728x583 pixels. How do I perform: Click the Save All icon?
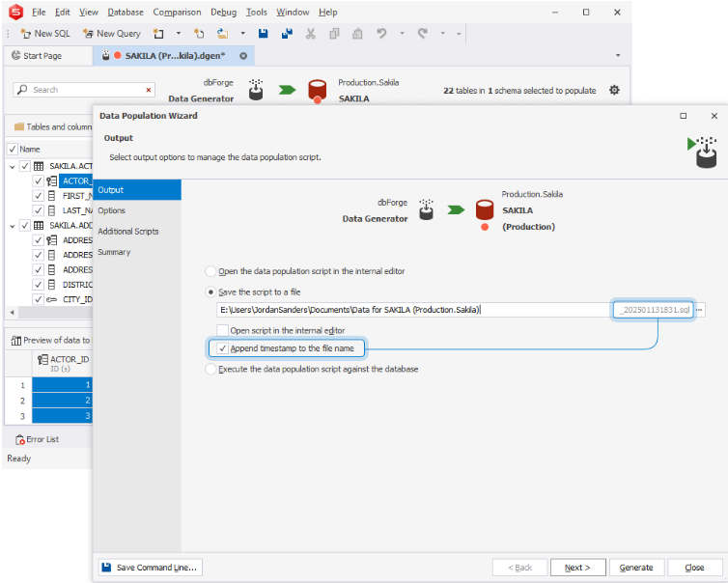click(x=287, y=34)
